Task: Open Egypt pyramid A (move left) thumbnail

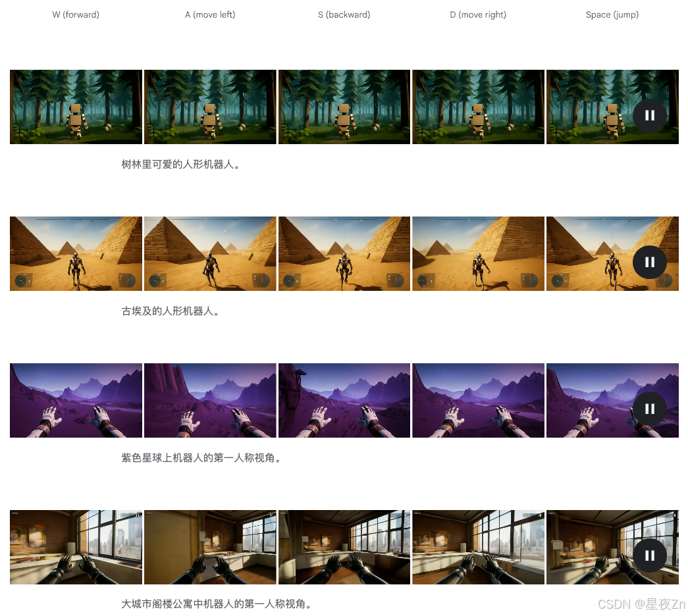Action: click(210, 253)
